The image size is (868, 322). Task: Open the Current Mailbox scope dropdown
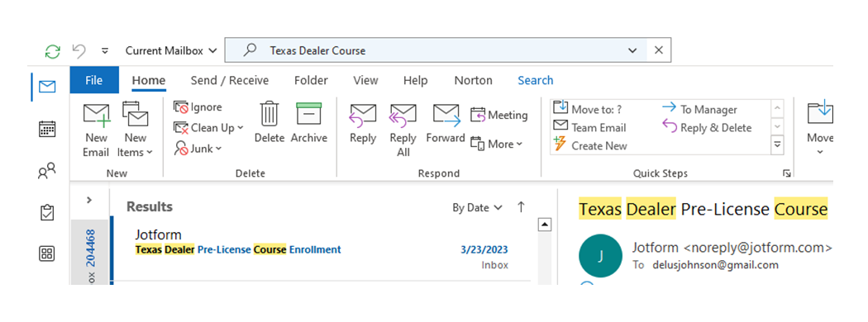(x=171, y=51)
